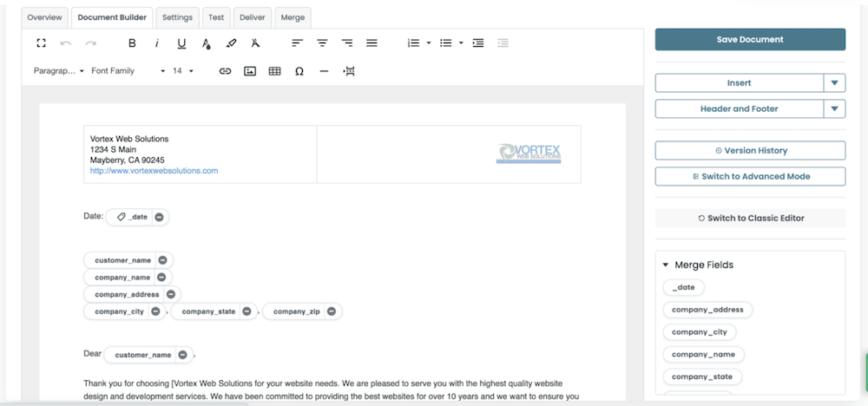Screen dimensions: 868x406
Task: Collapse the Merge Fields section
Action: 666,265
